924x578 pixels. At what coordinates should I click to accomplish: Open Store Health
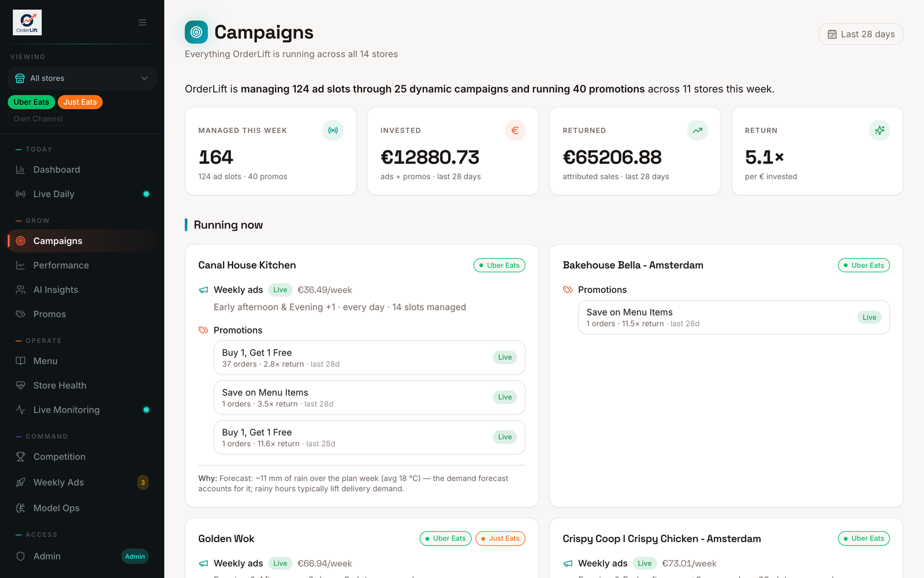[x=82, y=386]
